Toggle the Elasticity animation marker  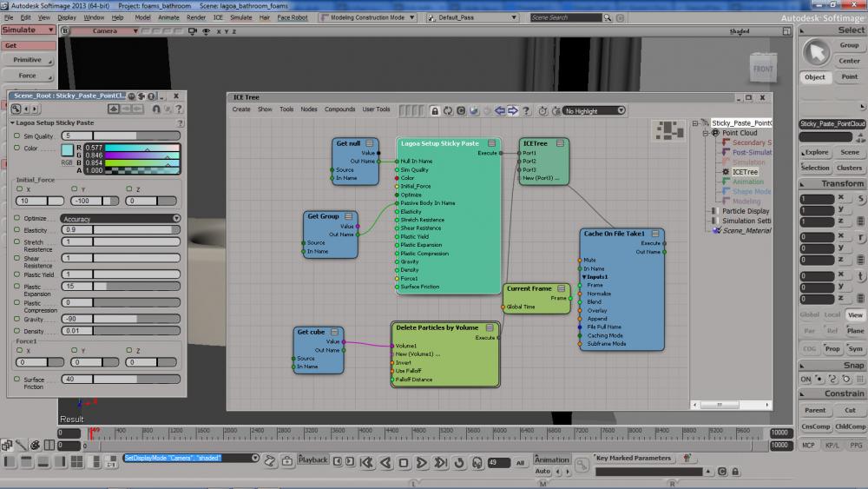[x=16, y=230]
